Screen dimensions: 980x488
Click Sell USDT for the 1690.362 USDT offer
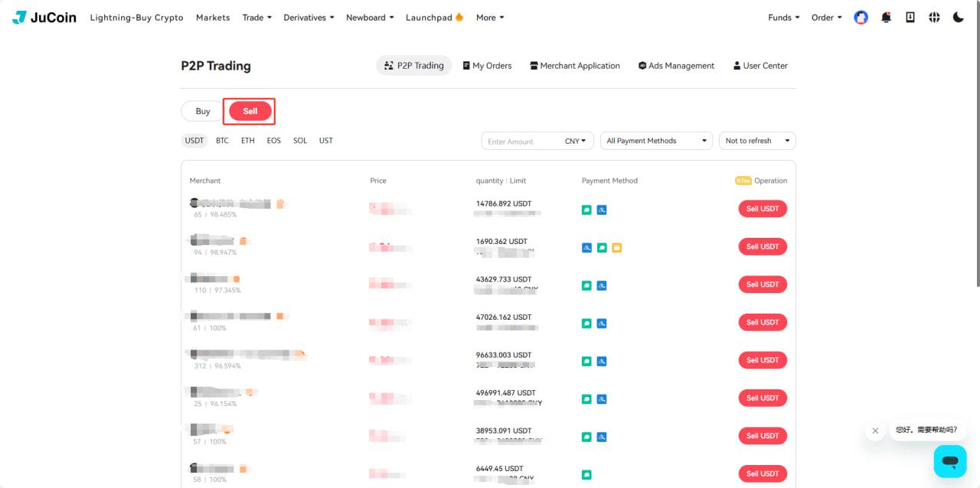[x=763, y=246]
